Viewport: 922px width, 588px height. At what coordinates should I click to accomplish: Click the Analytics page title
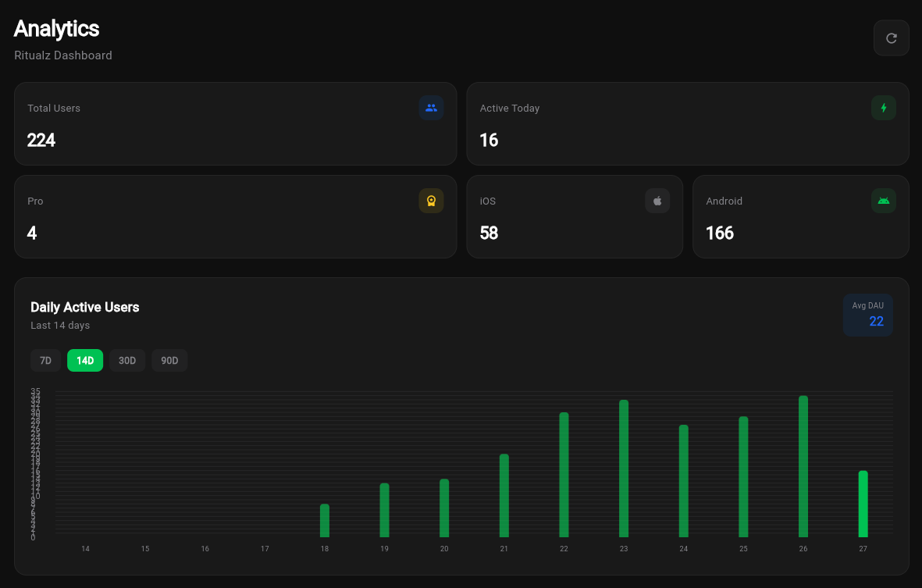pos(55,29)
